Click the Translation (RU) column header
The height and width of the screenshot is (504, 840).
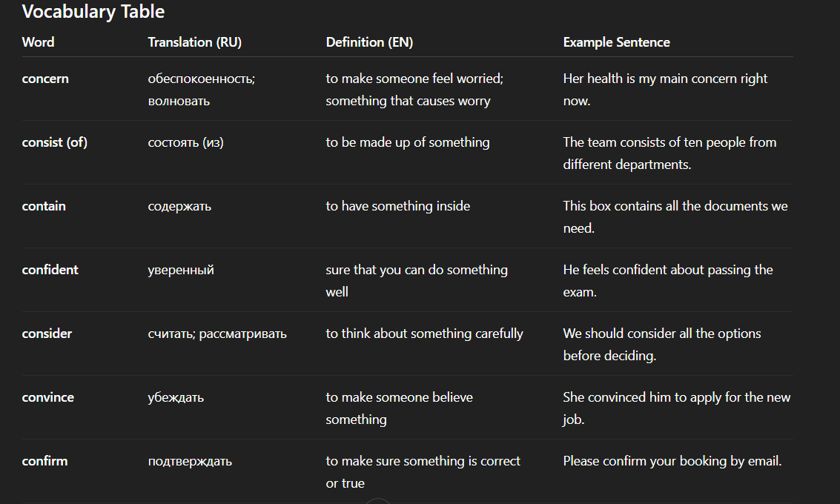(x=194, y=42)
